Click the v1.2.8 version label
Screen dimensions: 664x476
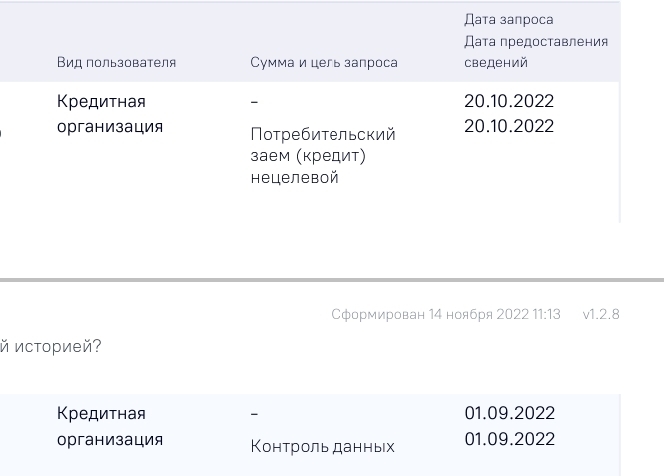[x=600, y=314]
